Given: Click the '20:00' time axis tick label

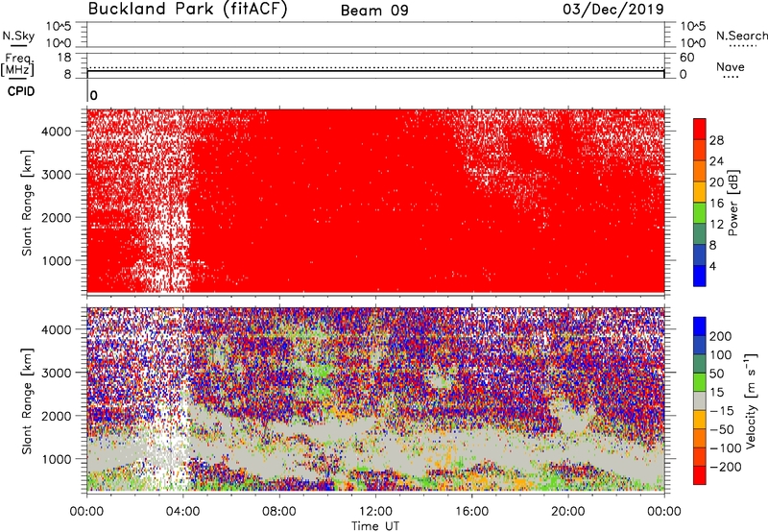Looking at the screenshot, I should (x=568, y=512).
